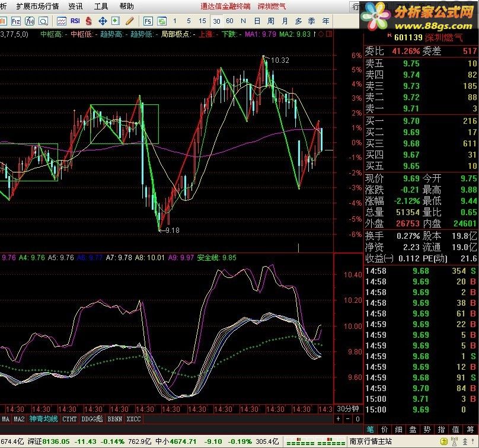Select the MA2 indicator tab

click(x=19, y=419)
